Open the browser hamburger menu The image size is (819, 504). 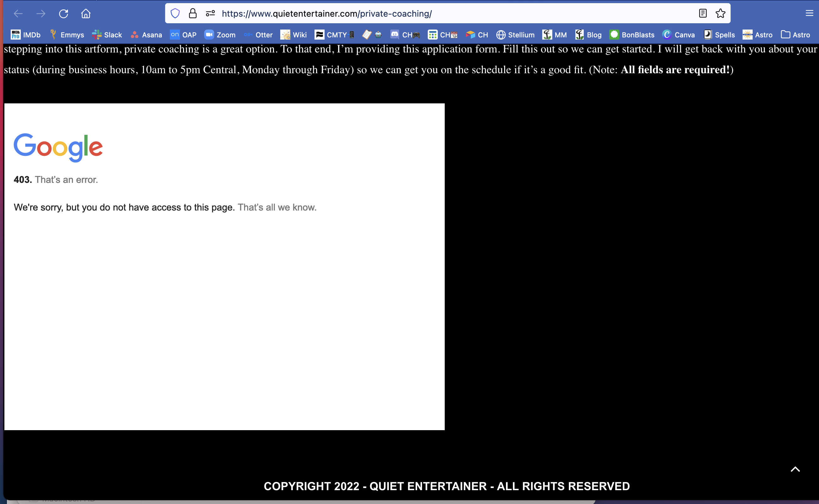pyautogui.click(x=809, y=13)
